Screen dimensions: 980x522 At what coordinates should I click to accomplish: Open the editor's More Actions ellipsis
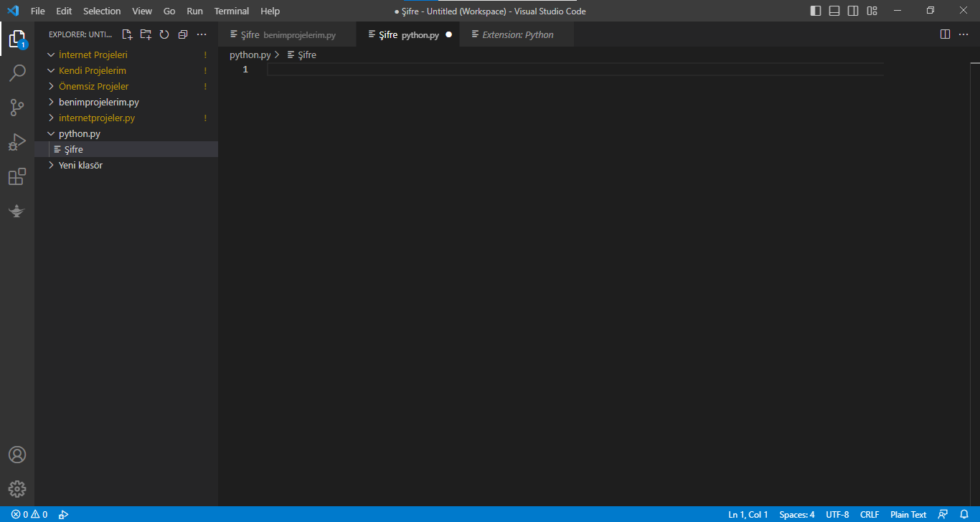pyautogui.click(x=964, y=34)
